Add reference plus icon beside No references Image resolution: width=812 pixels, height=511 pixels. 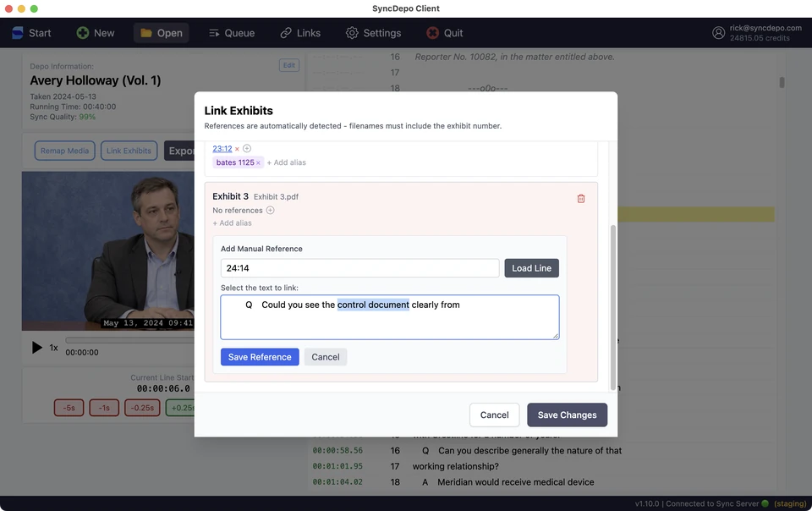click(x=271, y=210)
